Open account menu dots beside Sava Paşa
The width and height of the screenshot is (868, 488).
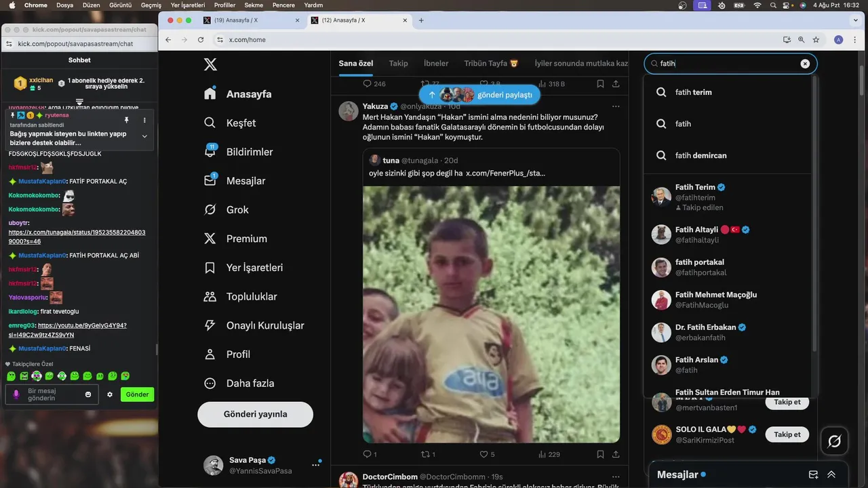[315, 465]
